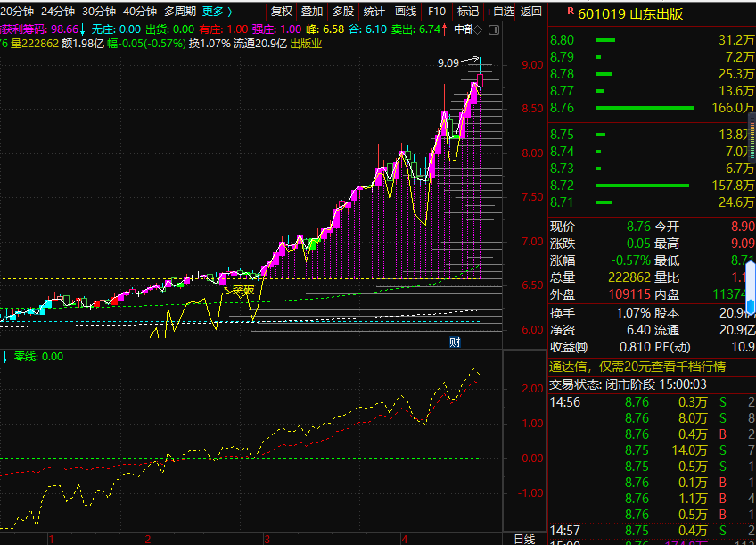Screen dimensions: 756x545
Task: Click the panel layout icon beside 中创
Action: coord(492,29)
